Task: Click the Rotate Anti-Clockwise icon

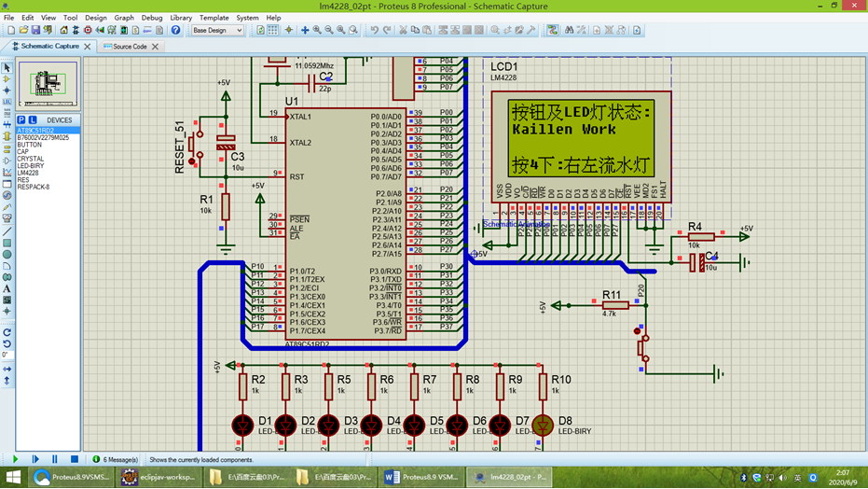Action: 7,344
